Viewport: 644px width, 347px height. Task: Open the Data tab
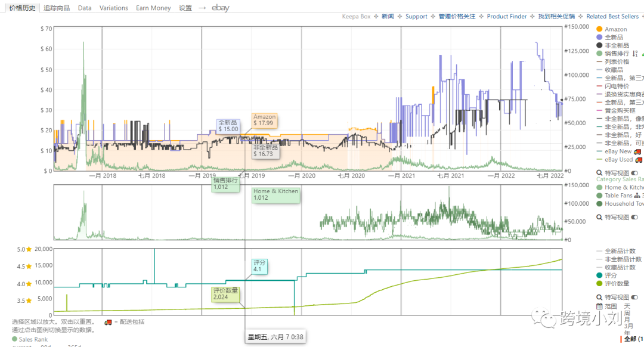click(x=85, y=8)
